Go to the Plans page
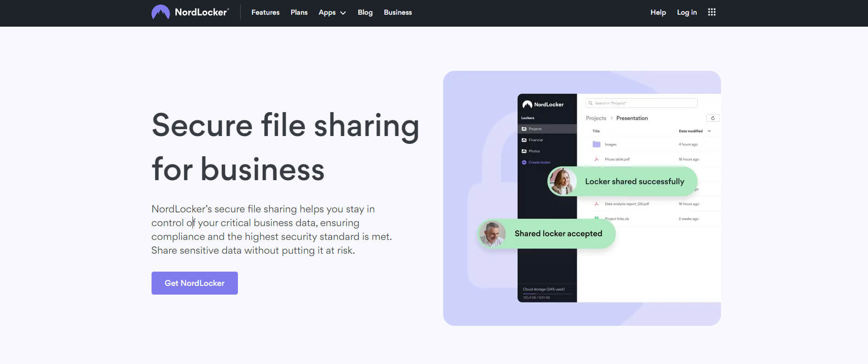 click(299, 12)
